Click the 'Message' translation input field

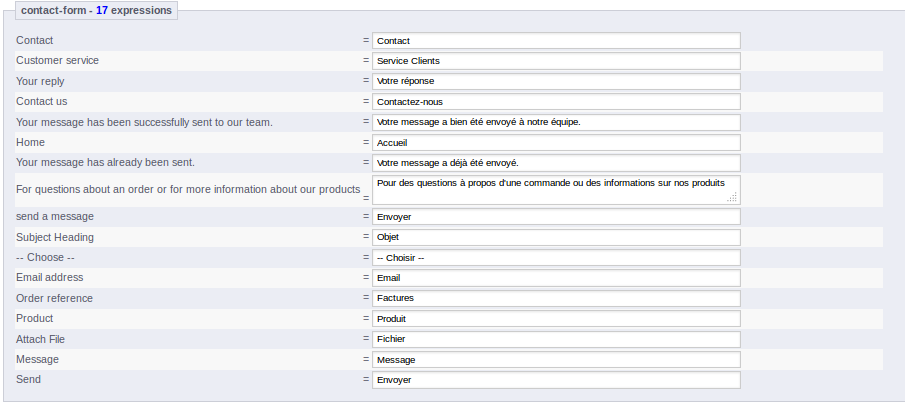(x=555, y=360)
